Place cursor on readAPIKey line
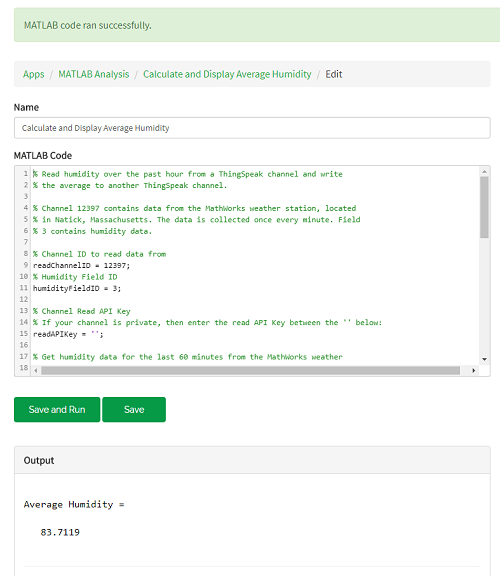 click(x=68, y=334)
